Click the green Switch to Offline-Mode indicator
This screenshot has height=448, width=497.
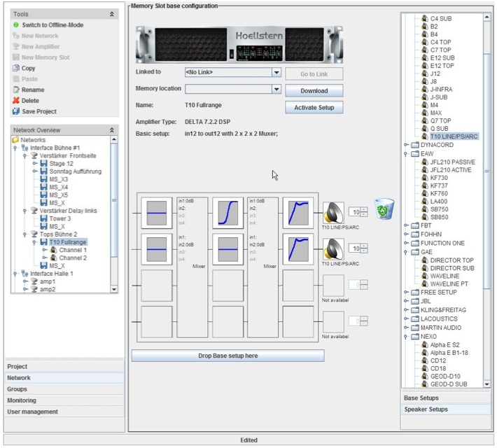pyautogui.click(x=16, y=24)
